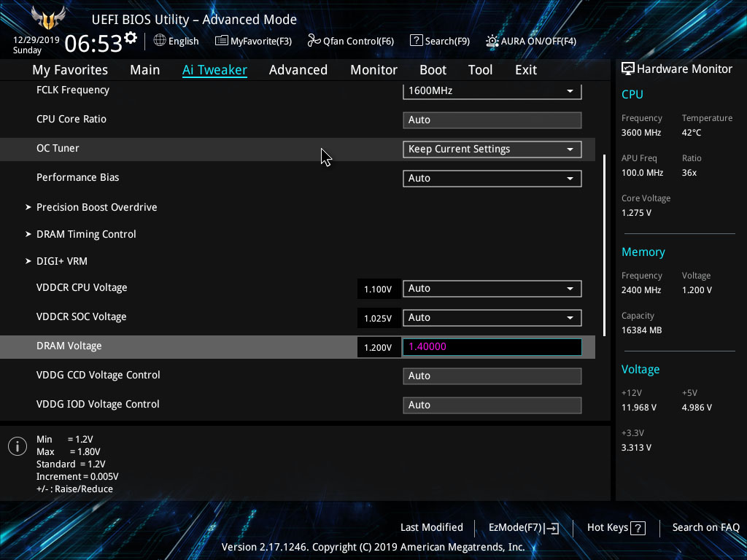Open Qfan Control(F6)

point(351,41)
